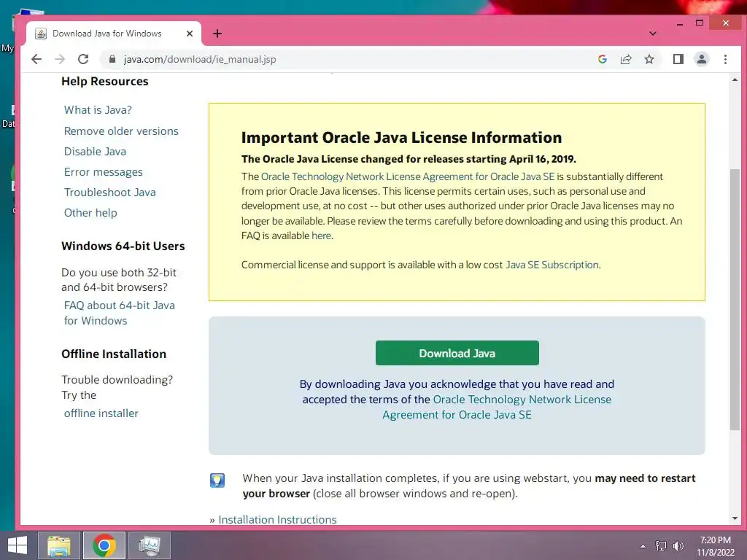The image size is (747, 560).
Task: Click the 'Help Resources' heading
Action: coord(105,82)
